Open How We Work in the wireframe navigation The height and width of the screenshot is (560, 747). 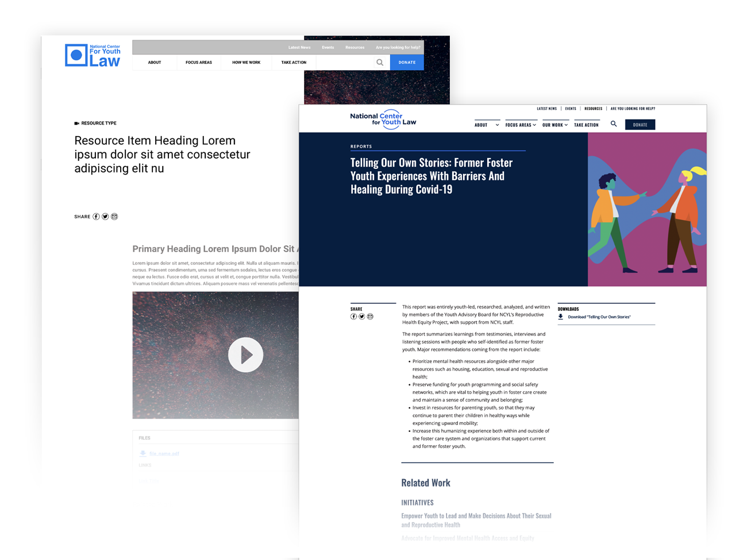tap(246, 63)
